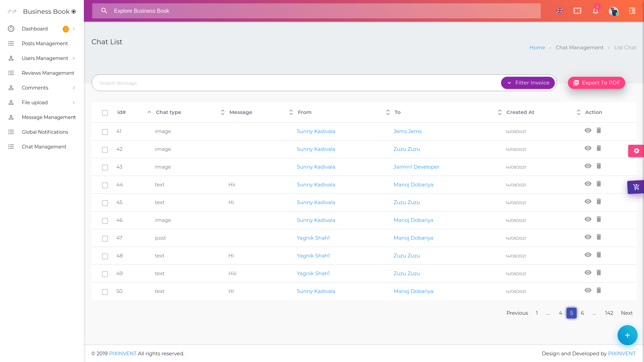Tick the select-all header checkbox
The height and width of the screenshot is (362, 644).
coord(105,113)
